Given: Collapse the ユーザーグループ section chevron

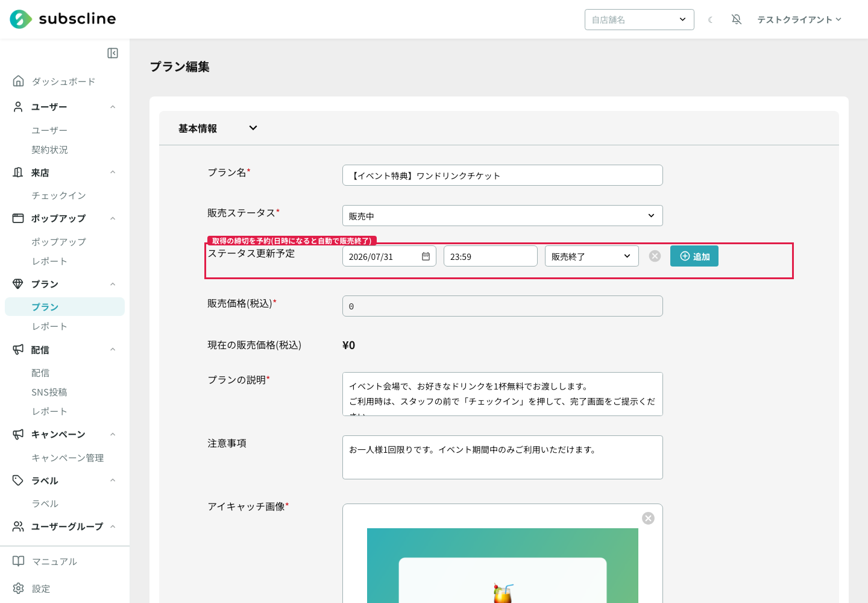Looking at the screenshot, I should pos(113,526).
